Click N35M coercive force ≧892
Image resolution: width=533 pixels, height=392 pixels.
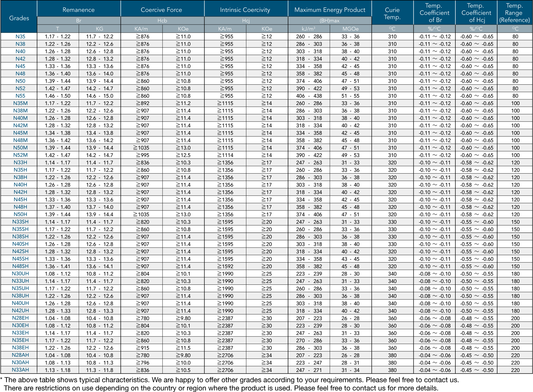coord(143,103)
